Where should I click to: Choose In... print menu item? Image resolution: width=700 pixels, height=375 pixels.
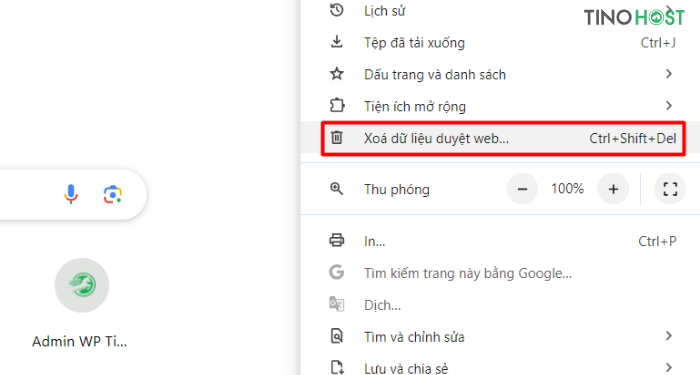(x=500, y=241)
